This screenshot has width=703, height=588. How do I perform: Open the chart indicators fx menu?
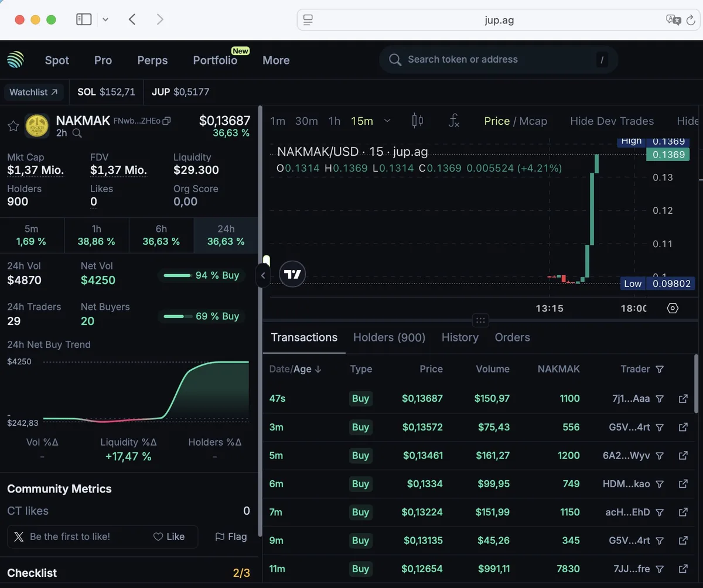tap(453, 121)
